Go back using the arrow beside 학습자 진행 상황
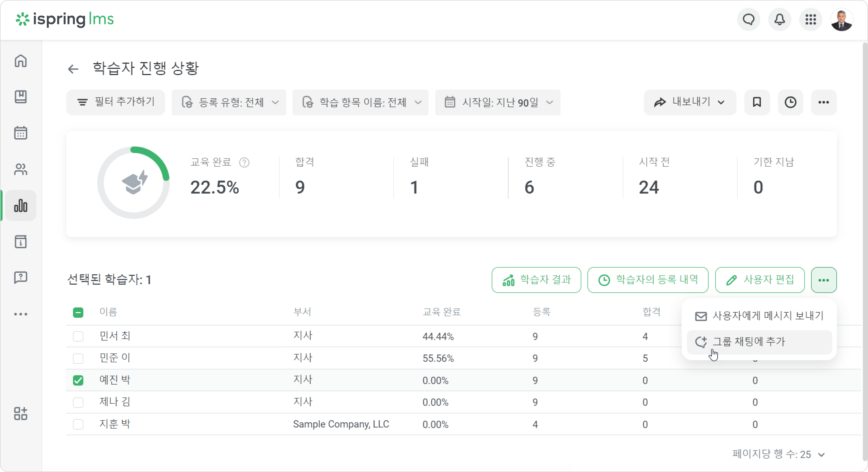Image resolution: width=868 pixels, height=472 pixels. pyautogui.click(x=73, y=69)
